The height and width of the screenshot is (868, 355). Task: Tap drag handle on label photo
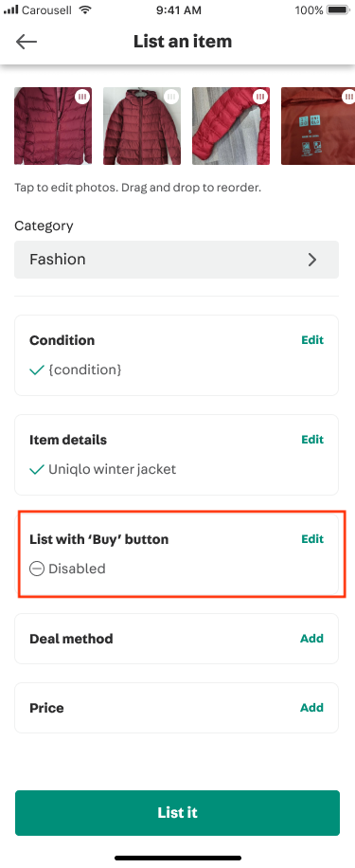(x=348, y=97)
